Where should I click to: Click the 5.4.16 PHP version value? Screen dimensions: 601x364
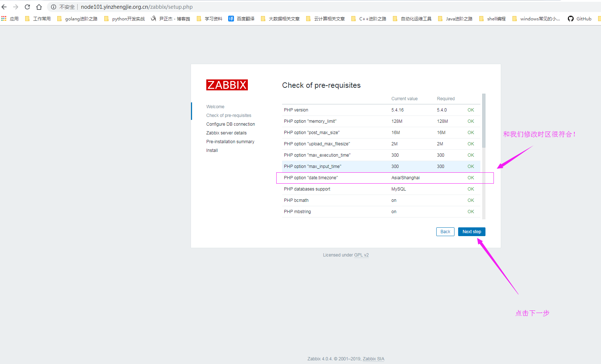click(x=398, y=110)
